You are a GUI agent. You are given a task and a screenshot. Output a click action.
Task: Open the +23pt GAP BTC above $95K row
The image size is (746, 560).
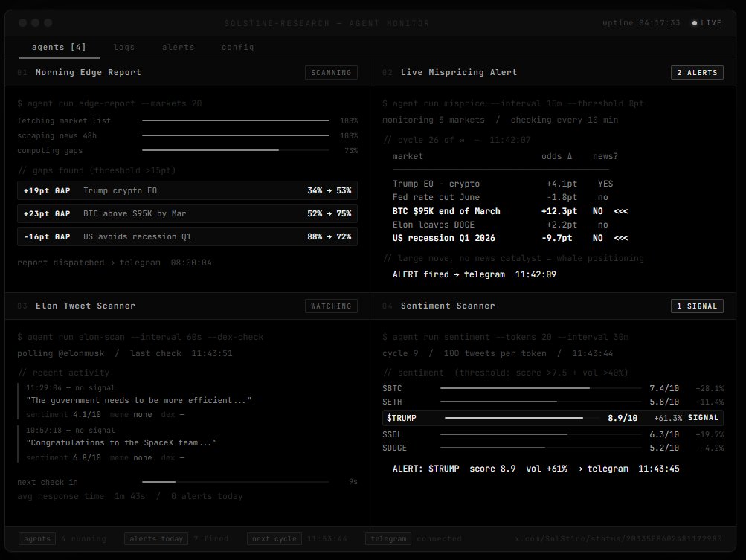click(x=187, y=213)
